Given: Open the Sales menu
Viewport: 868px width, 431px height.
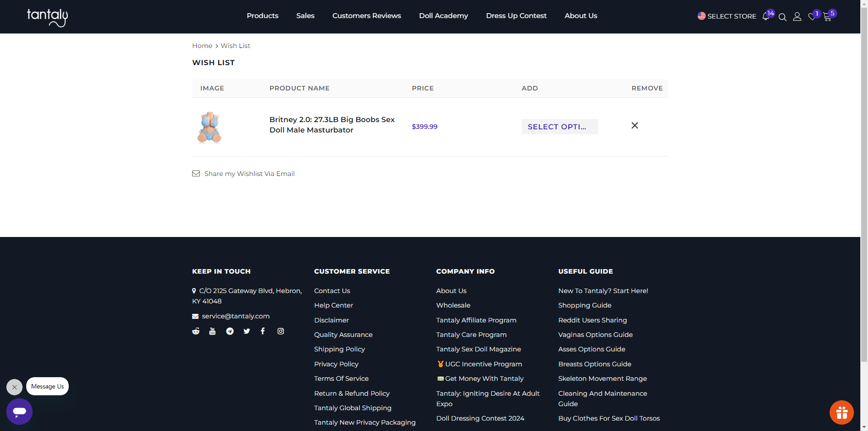Looking at the screenshot, I should click(x=305, y=16).
